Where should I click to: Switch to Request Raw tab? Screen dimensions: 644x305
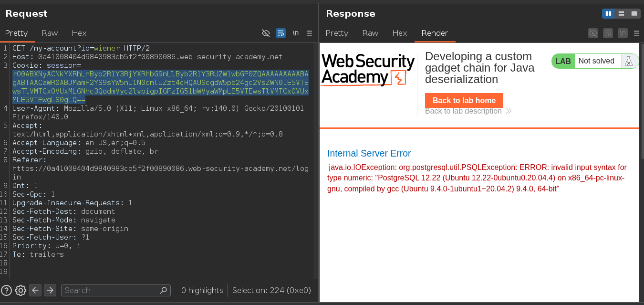coord(50,33)
